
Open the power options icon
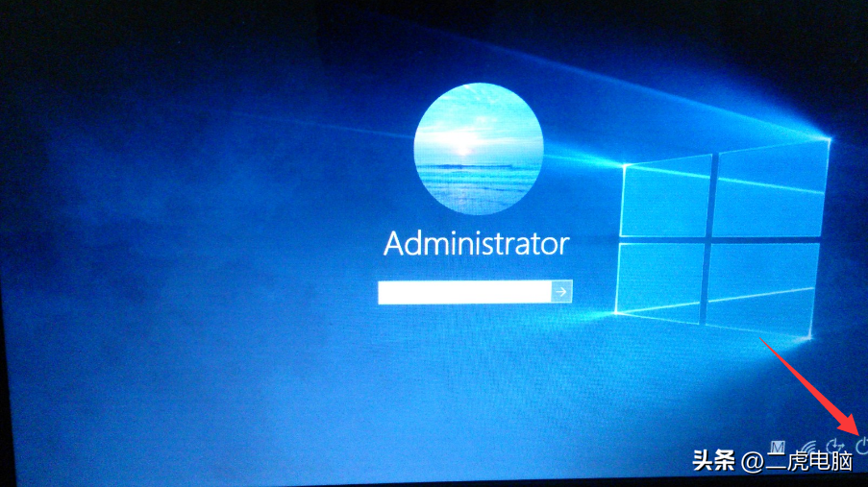[x=861, y=444]
